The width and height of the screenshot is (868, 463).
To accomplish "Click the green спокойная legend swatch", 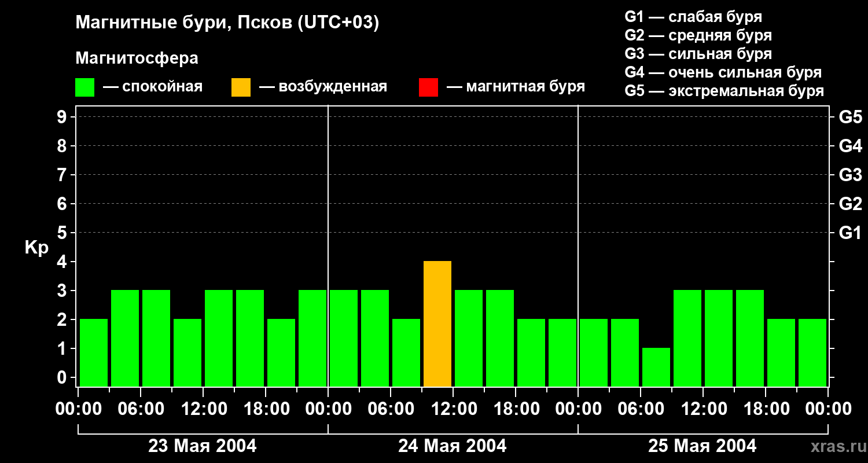I will click(85, 87).
